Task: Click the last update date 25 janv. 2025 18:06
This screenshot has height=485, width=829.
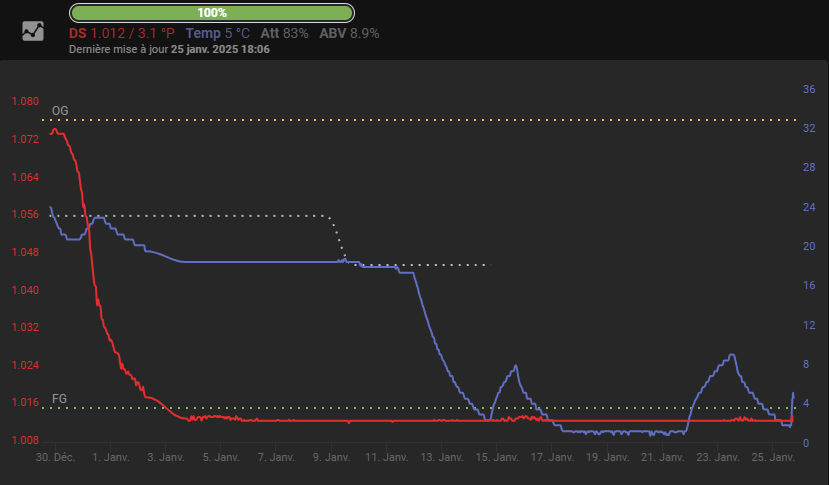Action: [x=220, y=48]
